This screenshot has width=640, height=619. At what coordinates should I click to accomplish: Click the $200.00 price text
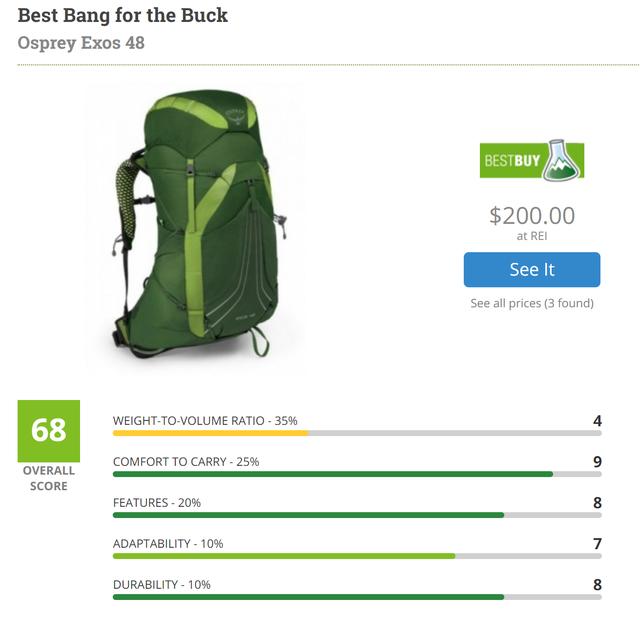pos(532,215)
